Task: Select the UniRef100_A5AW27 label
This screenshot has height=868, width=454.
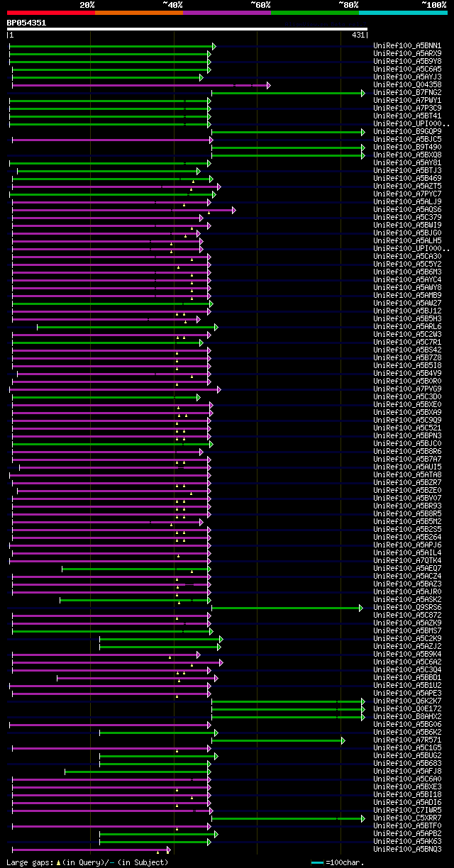Action: [x=407, y=304]
